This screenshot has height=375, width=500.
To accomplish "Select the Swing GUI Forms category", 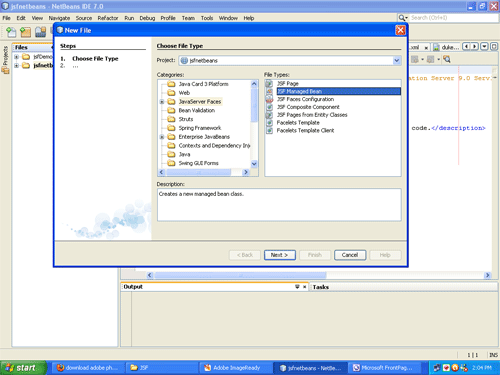I will click(x=198, y=163).
